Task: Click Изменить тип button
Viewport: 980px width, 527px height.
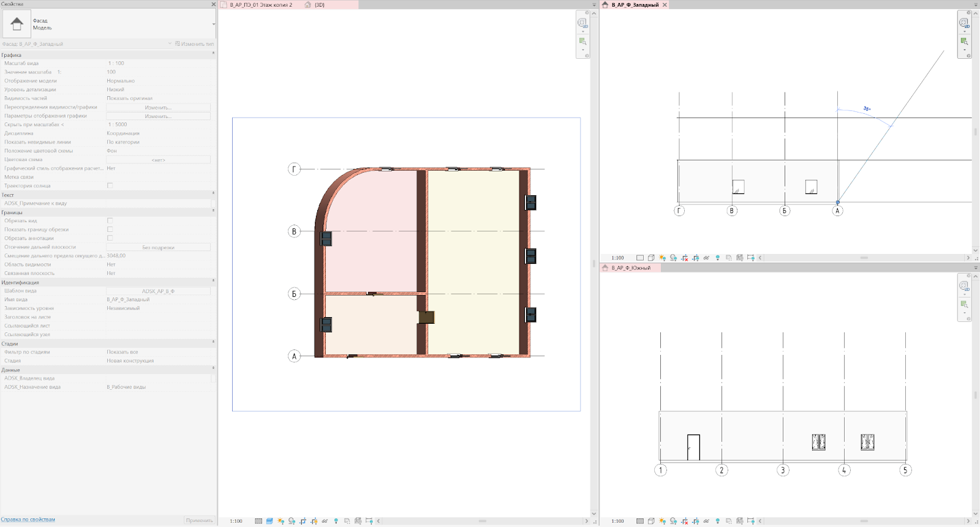Action: coord(194,44)
